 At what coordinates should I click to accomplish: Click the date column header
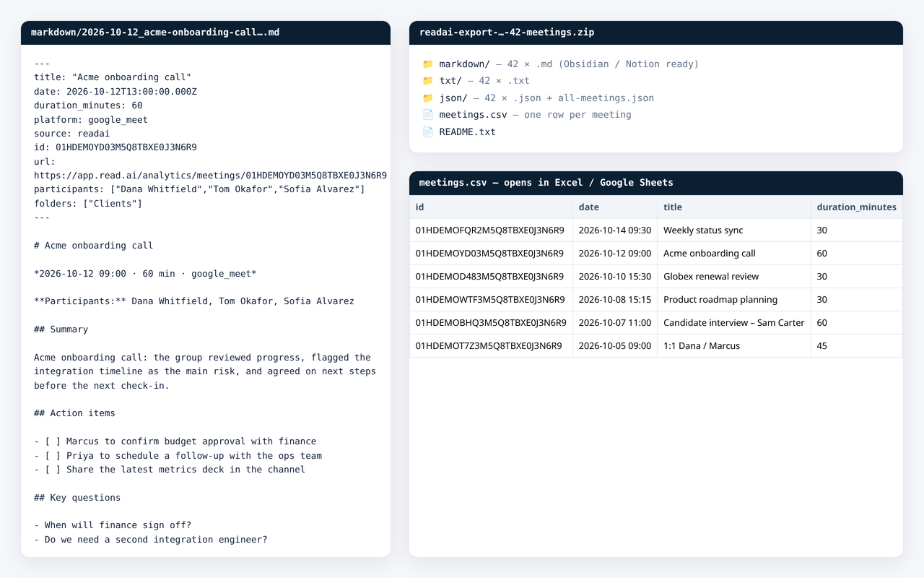tap(615, 207)
